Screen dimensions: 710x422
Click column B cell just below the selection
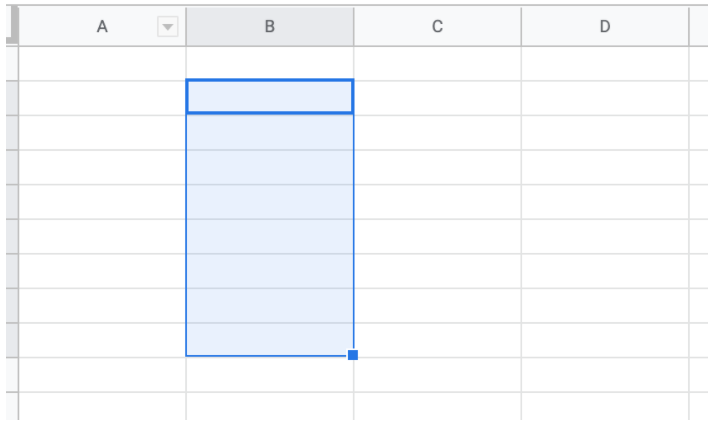coord(270,375)
